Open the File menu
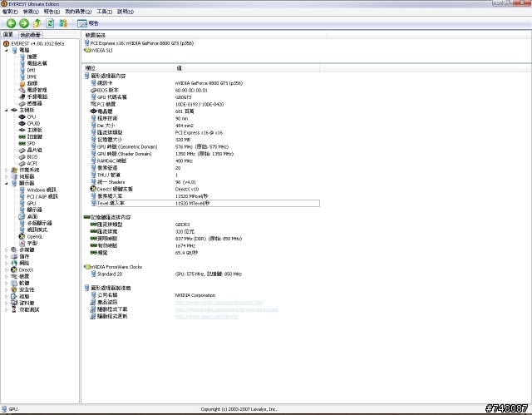The height and width of the screenshot is (415, 532). (10, 12)
